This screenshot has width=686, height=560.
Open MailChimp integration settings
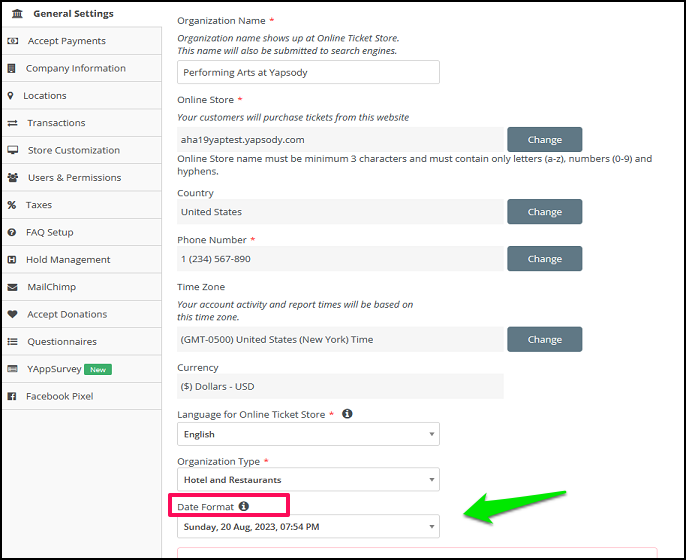tap(82, 287)
